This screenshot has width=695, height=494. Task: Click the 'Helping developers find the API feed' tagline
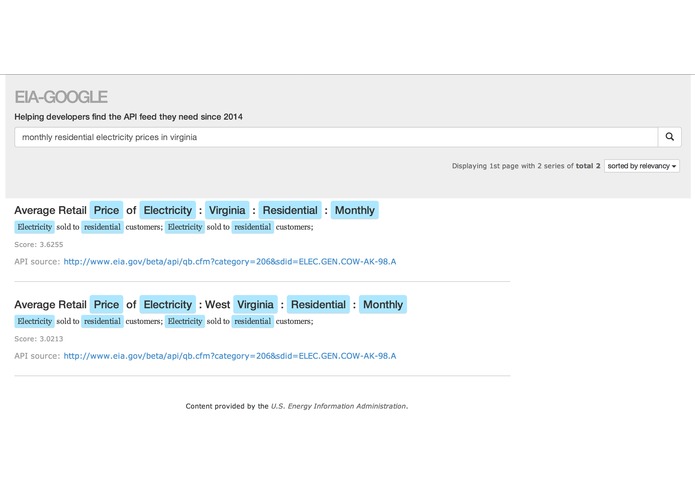128,117
